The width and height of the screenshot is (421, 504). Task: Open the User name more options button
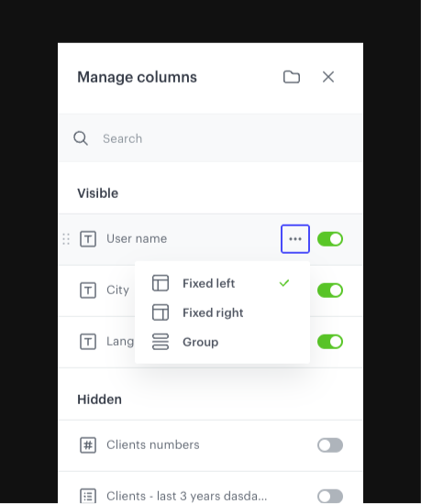click(295, 239)
